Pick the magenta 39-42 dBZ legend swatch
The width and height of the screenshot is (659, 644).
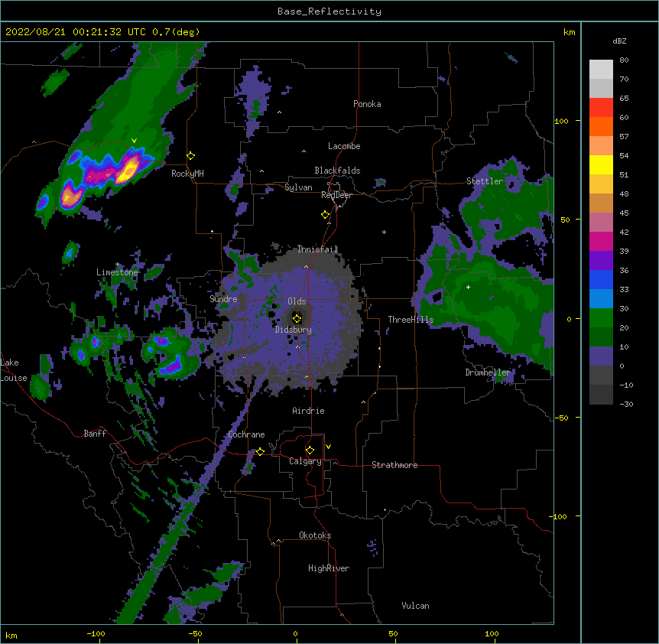pos(601,242)
